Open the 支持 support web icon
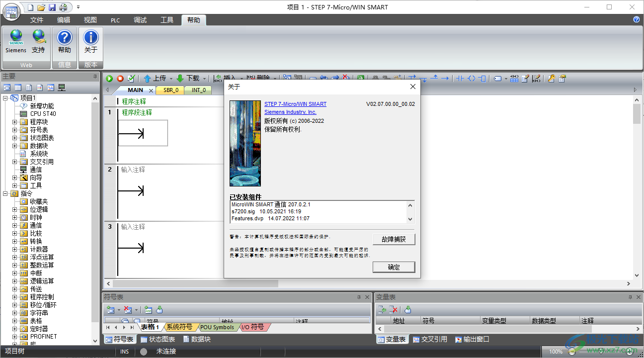This screenshot has width=644, height=358. tap(38, 41)
